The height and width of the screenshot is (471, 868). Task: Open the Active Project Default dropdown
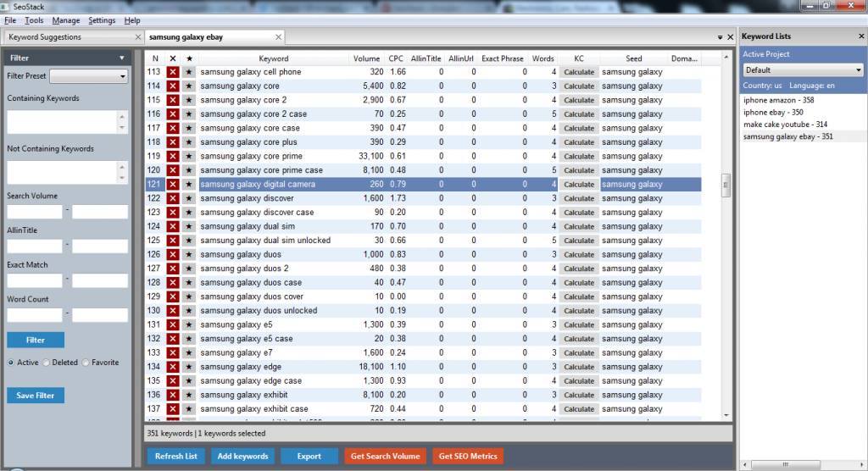(803, 70)
